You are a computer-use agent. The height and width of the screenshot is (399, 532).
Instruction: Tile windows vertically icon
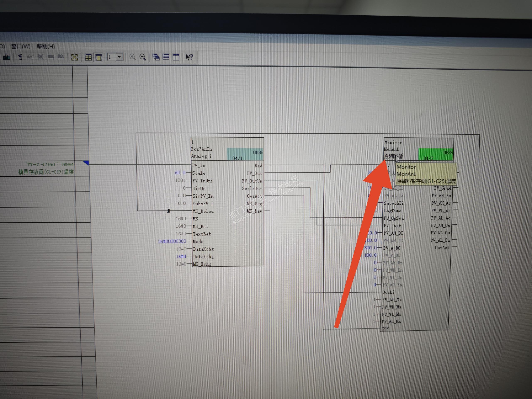pos(176,57)
